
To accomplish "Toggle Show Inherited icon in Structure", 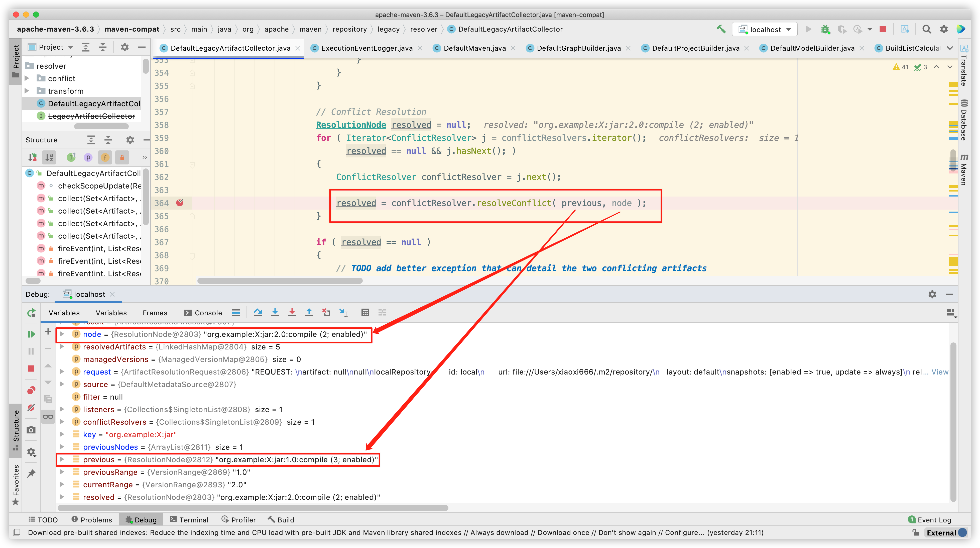I will coord(71,157).
